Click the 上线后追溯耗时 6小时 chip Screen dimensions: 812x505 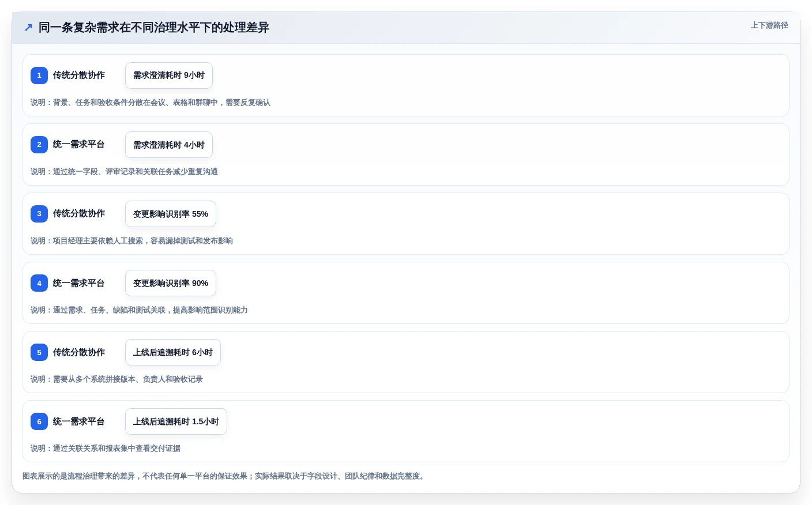173,352
